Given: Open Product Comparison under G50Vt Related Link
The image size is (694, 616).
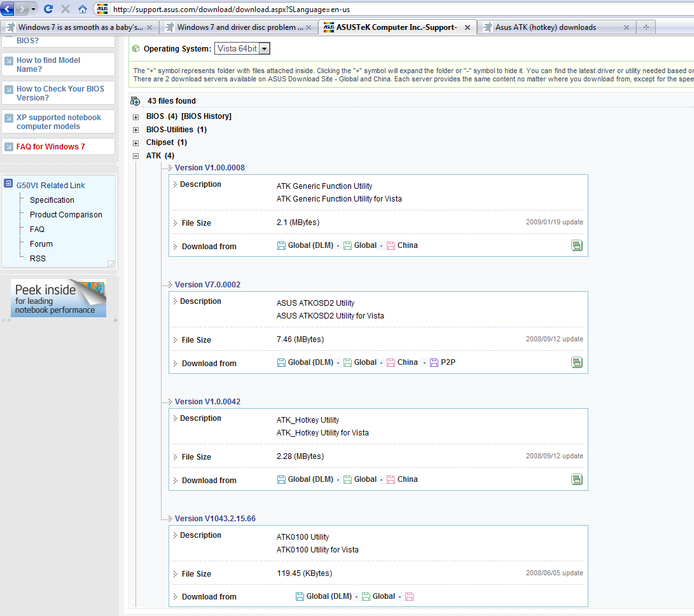Looking at the screenshot, I should (66, 215).
